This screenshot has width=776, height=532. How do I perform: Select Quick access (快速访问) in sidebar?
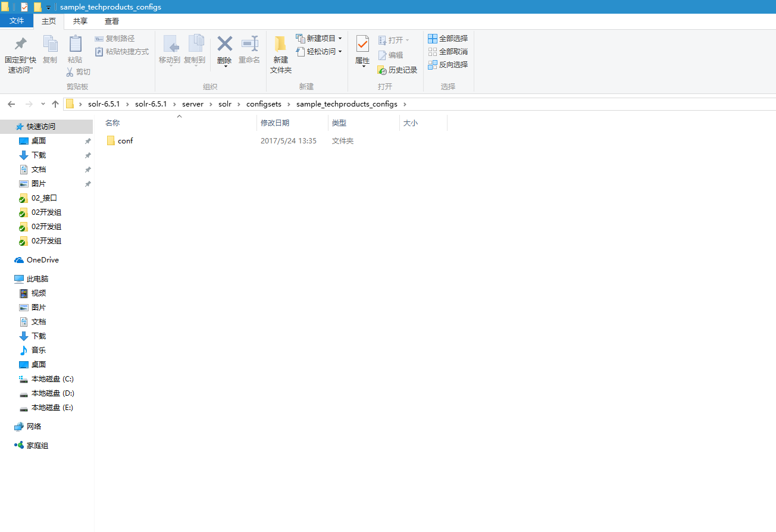46,127
